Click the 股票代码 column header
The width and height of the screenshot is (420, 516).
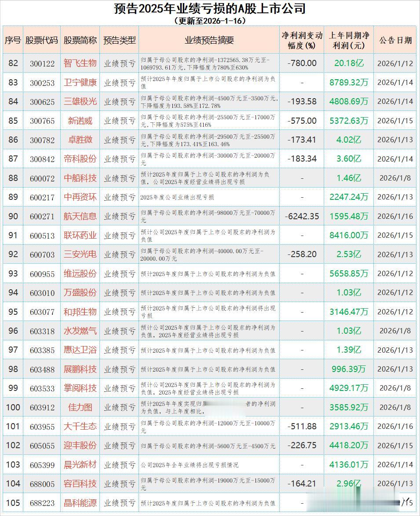click(42, 40)
